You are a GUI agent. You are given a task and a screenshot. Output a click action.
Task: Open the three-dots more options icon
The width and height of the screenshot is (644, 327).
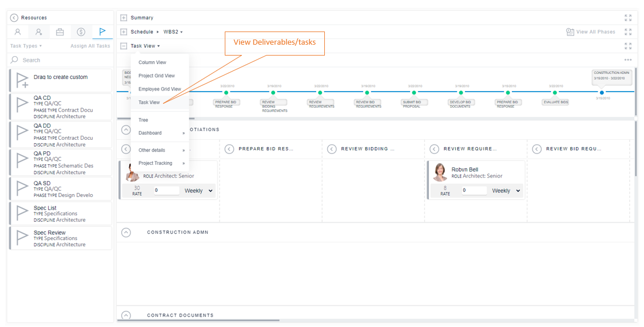click(628, 60)
